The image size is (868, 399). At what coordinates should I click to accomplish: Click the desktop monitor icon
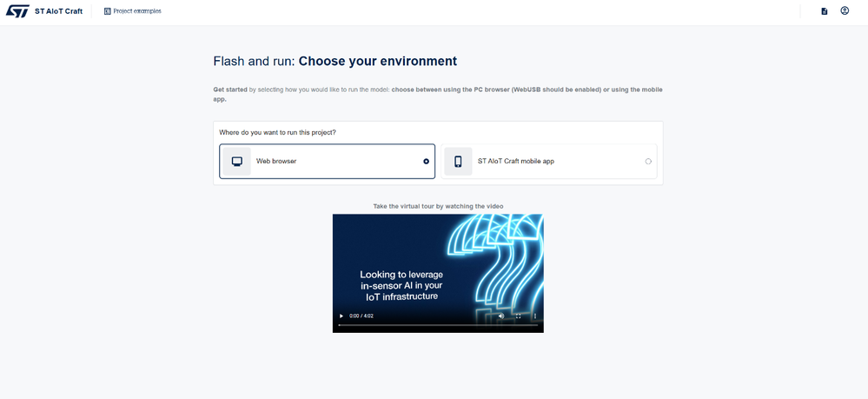[237, 162]
